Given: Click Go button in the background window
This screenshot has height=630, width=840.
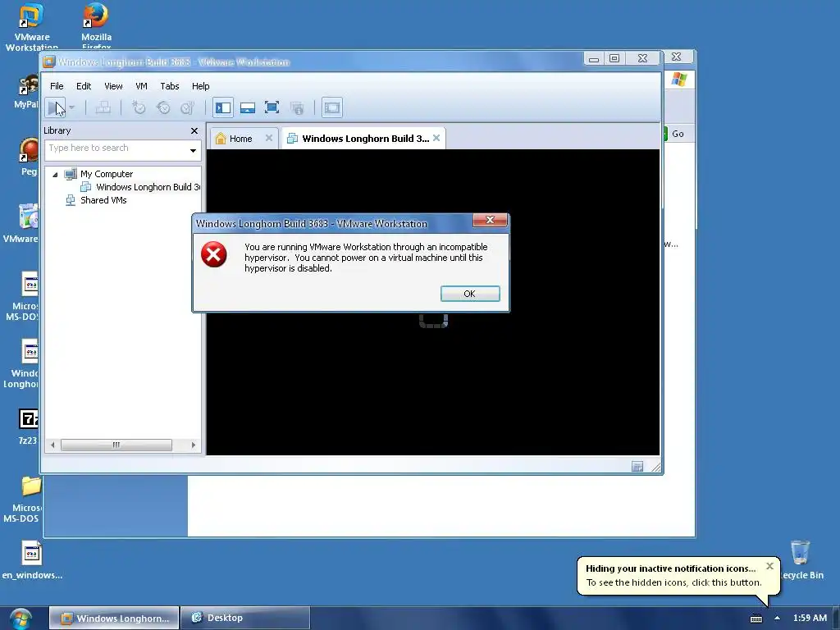Looking at the screenshot, I should click(677, 134).
